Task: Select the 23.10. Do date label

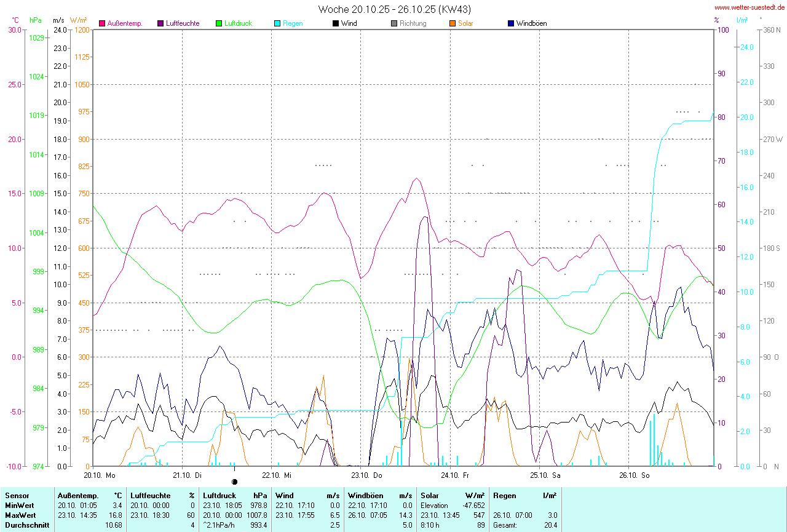Action: 366,475
